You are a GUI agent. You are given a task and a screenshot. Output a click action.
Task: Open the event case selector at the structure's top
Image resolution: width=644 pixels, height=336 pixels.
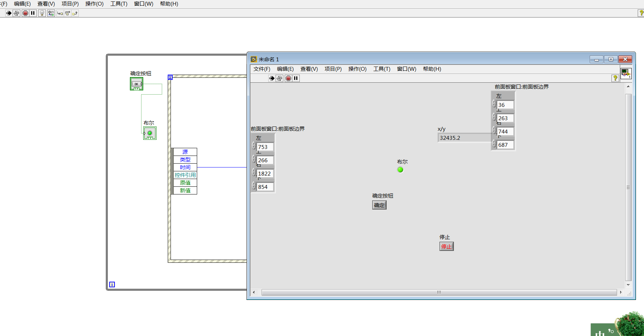pos(170,77)
